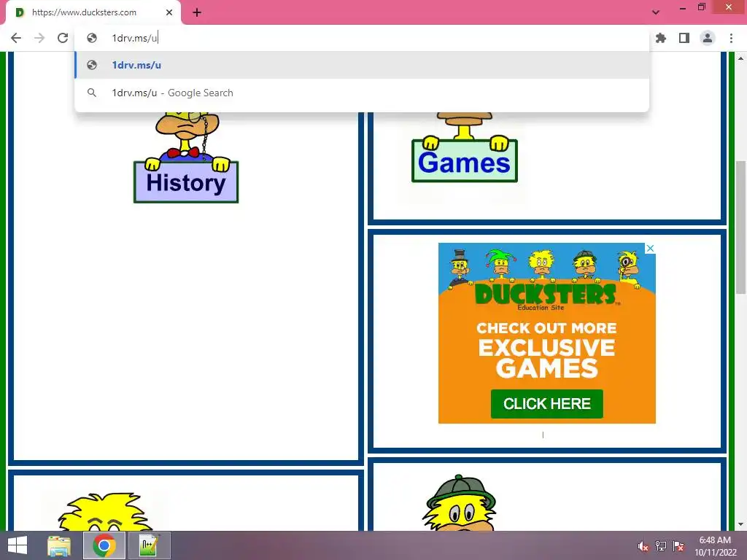This screenshot has height=560, width=747.
Task: Go back using the browser back arrow
Action: pyautogui.click(x=16, y=38)
